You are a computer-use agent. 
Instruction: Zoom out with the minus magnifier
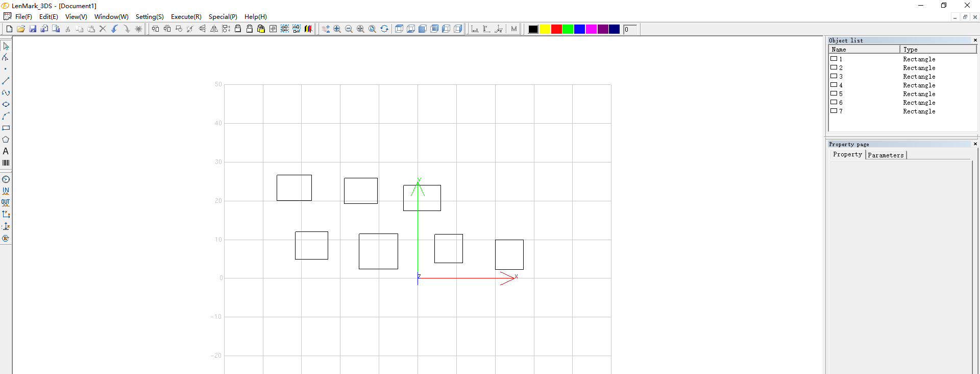[349, 29]
